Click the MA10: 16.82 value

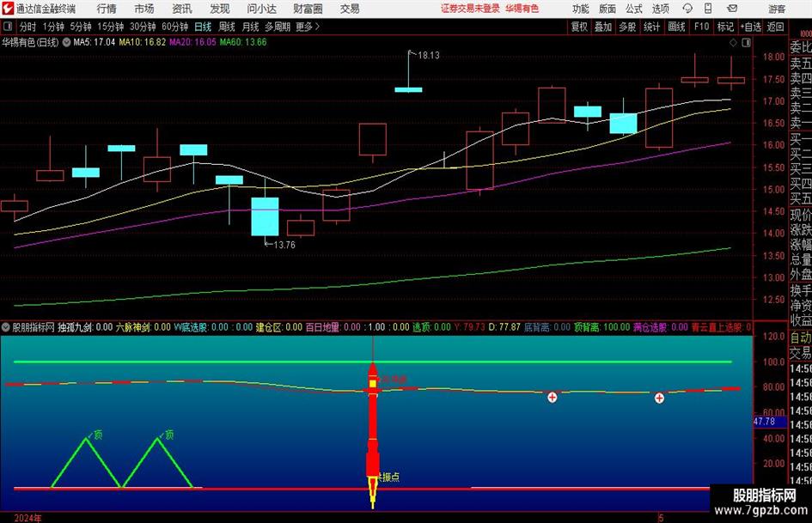click(142, 42)
